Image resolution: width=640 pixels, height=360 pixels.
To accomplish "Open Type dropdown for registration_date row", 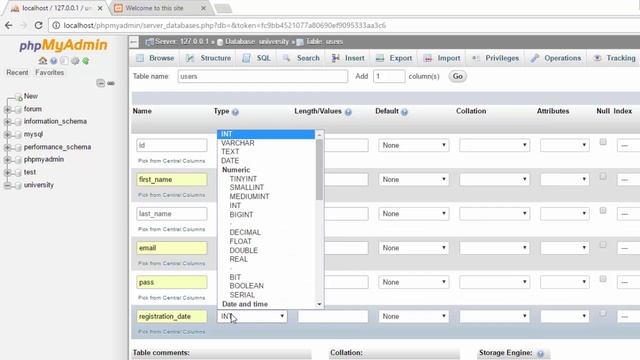I will point(252,316).
